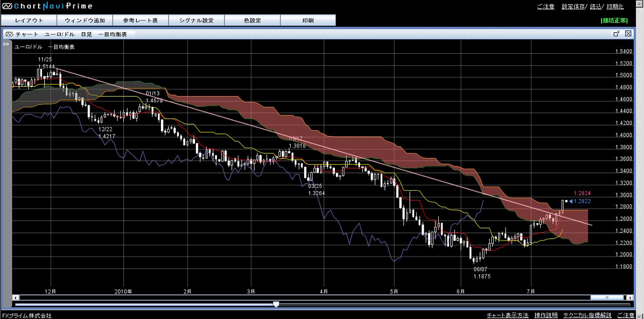Screen dimensions: 644x319
Task: Click the ChartNaviPrime logo icon
Action: 6,6
